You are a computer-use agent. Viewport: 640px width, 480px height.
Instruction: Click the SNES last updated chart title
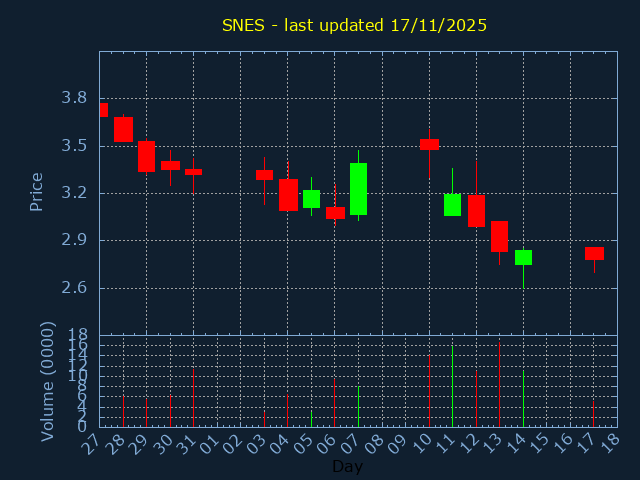click(x=354, y=25)
